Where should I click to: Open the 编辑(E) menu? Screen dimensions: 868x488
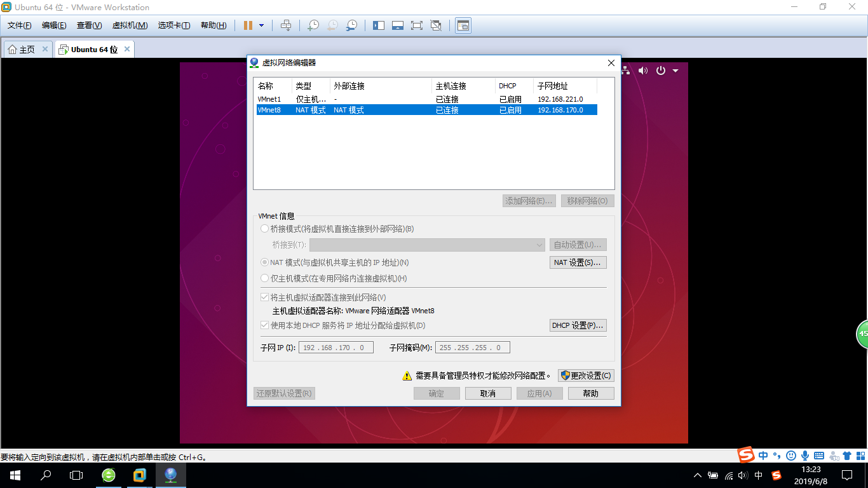point(54,25)
